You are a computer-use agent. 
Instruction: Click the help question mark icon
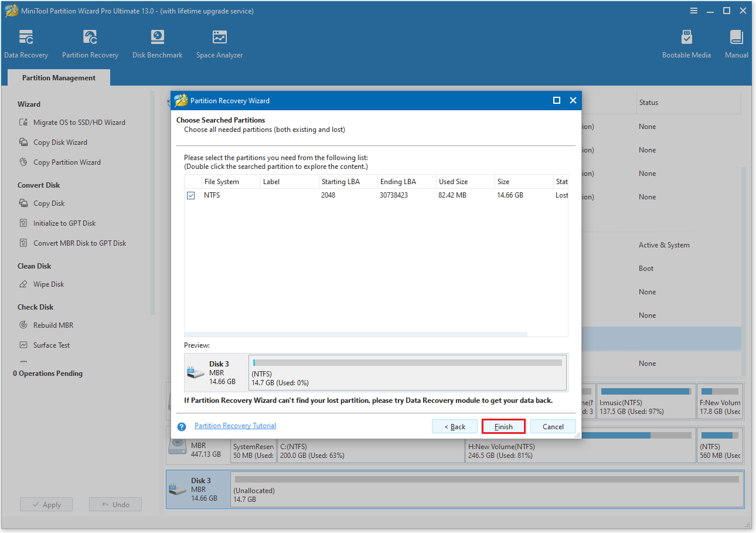pos(182,427)
